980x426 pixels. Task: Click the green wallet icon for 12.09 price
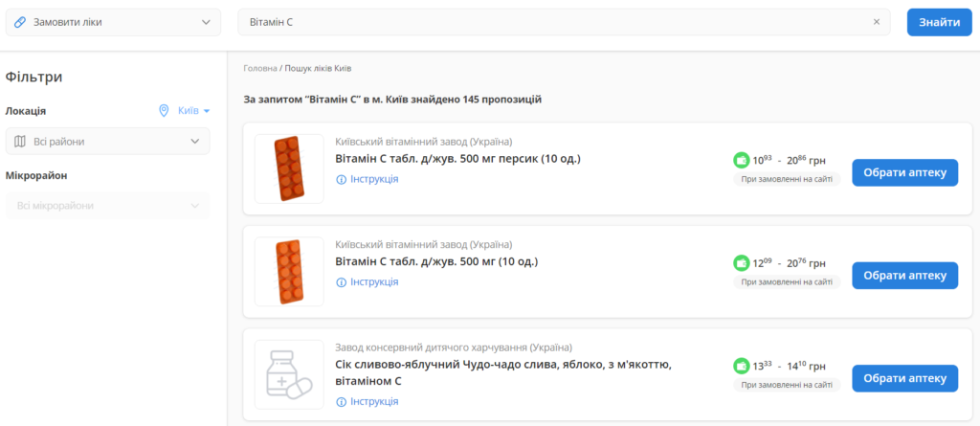pos(741,262)
